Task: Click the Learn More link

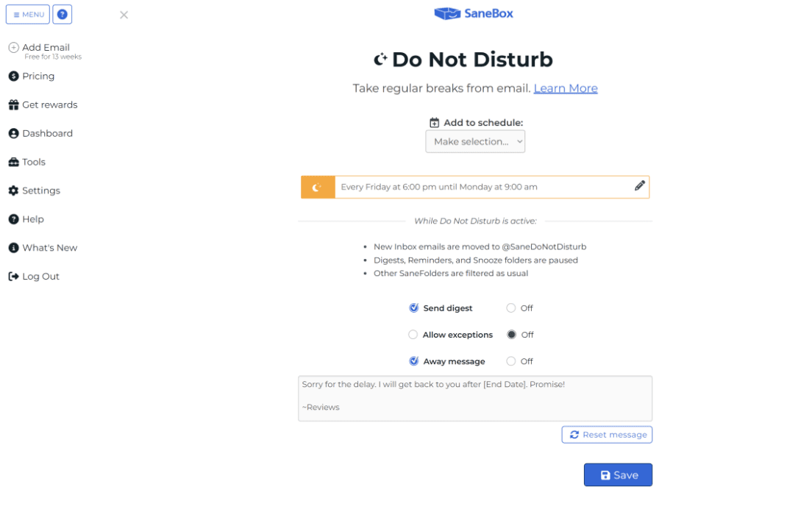Action: coord(566,88)
